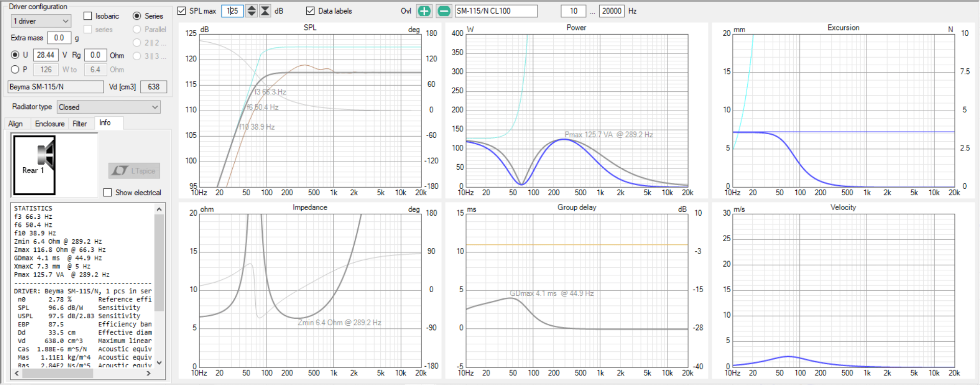The image size is (980, 385).
Task: Click the statistics horizontal scrollbar thumb
Action: click(x=58, y=373)
